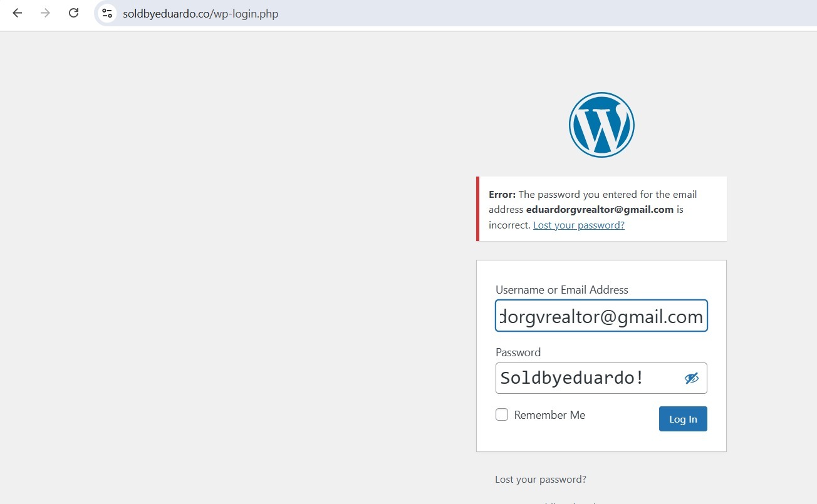The width and height of the screenshot is (817, 504).
Task: Click Lost your password link below the form
Action: 540,480
